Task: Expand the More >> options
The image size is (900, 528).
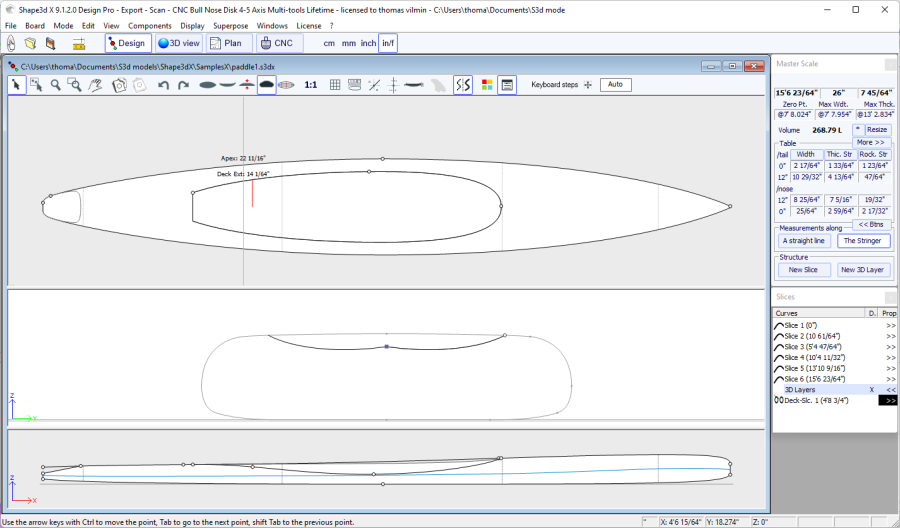Action: click(869, 143)
